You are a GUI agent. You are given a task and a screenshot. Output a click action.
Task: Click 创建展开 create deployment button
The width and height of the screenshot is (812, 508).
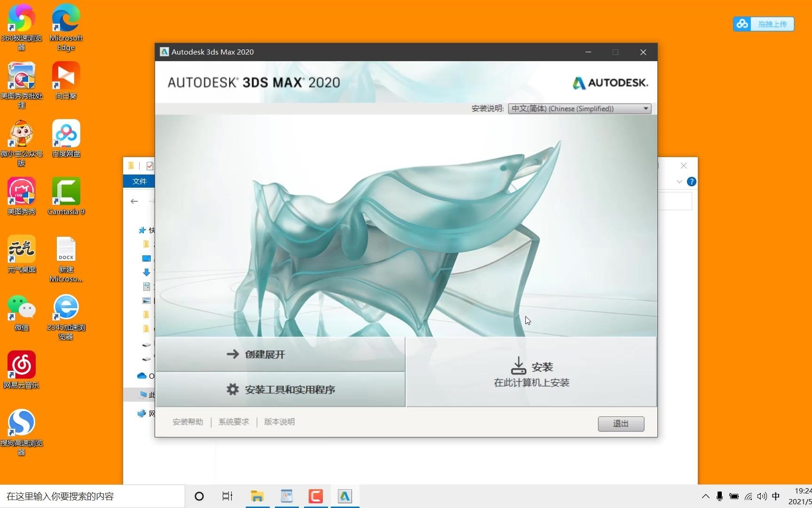[x=280, y=354]
